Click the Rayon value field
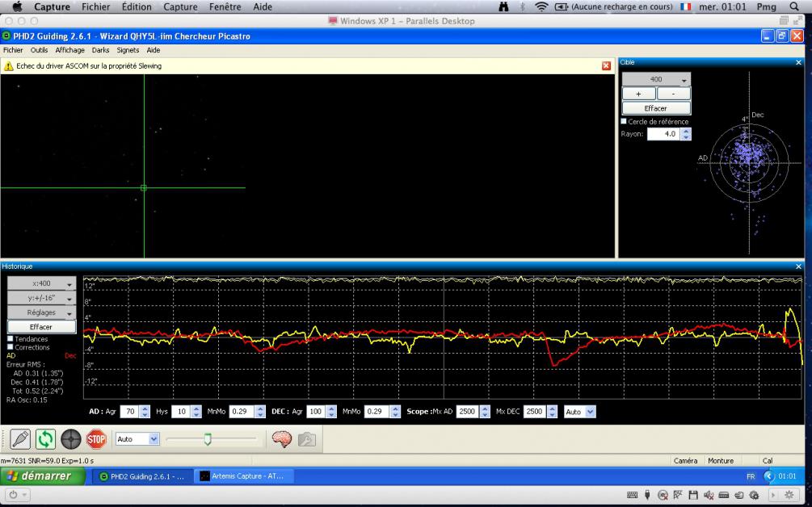This screenshot has height=507, width=812. 663,133
